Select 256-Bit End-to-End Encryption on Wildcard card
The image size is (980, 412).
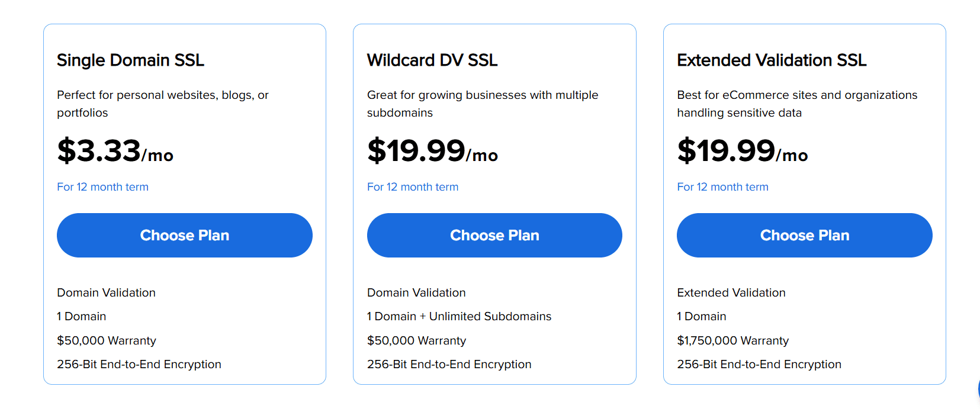pyautogui.click(x=449, y=364)
